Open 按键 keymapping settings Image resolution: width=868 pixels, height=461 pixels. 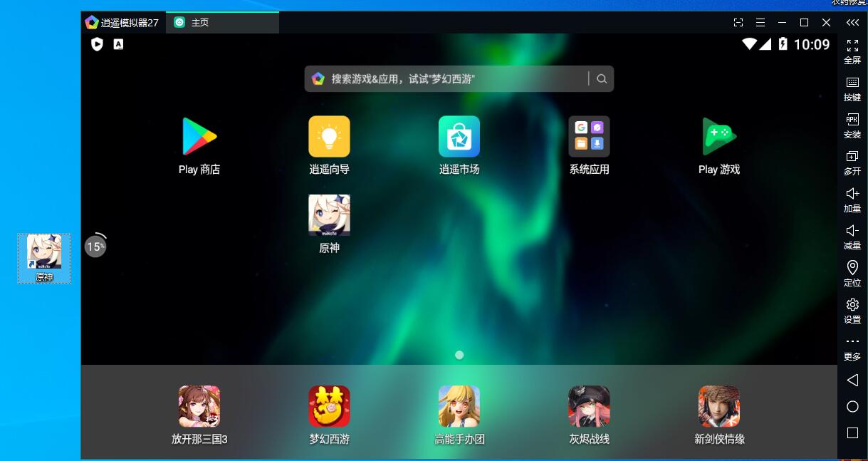[x=852, y=88]
